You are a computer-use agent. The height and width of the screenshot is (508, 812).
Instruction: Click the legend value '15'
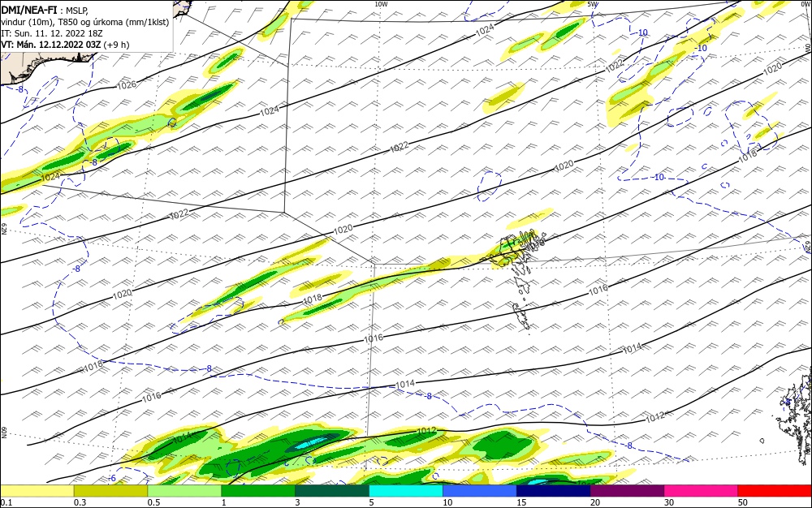coord(521,502)
